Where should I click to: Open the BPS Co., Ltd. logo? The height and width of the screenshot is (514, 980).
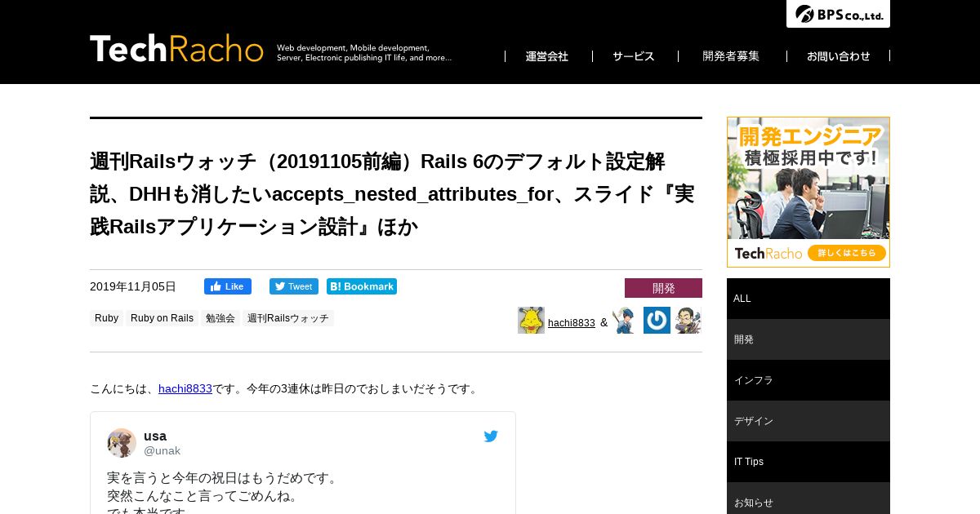tap(838, 14)
